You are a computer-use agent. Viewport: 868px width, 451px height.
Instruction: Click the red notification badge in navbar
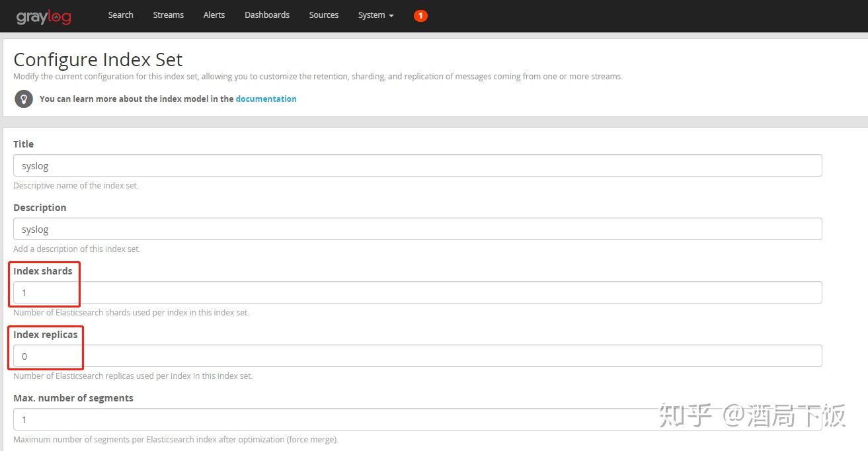point(420,15)
